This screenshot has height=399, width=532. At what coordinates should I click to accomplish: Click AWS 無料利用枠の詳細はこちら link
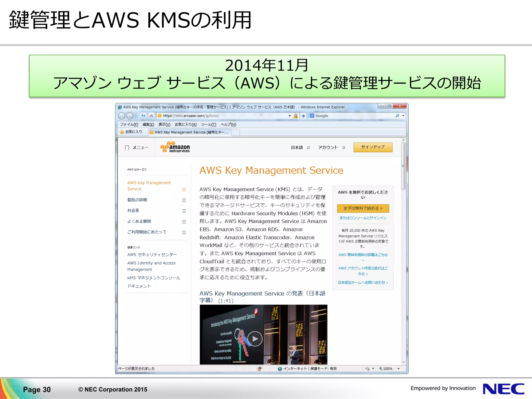363,257
